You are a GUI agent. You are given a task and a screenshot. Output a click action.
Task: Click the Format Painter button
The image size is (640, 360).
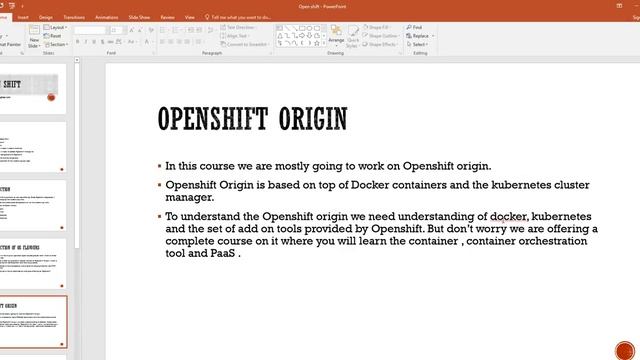(10, 44)
